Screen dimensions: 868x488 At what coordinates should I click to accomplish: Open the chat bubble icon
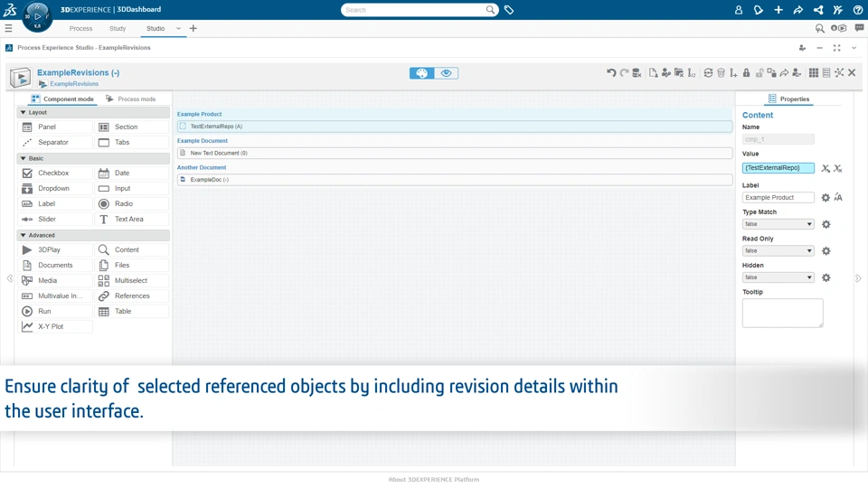point(859,28)
